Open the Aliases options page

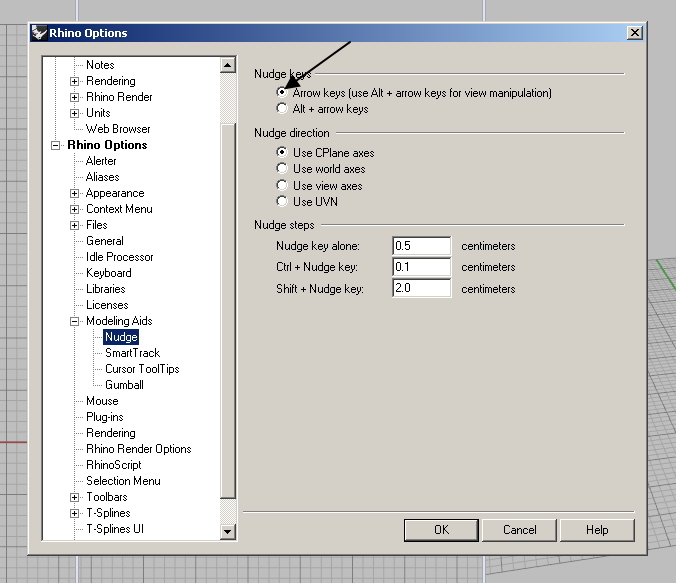click(103, 177)
